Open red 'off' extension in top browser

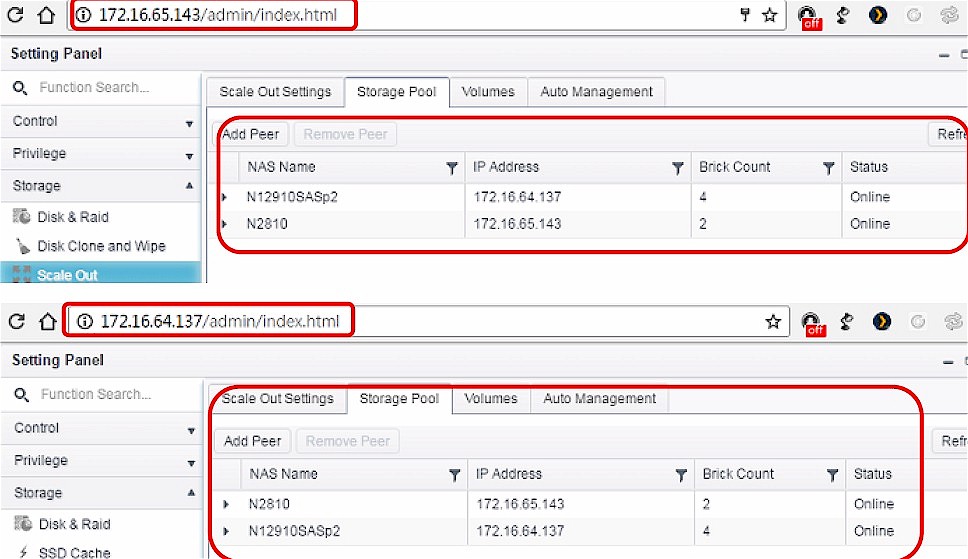click(809, 17)
